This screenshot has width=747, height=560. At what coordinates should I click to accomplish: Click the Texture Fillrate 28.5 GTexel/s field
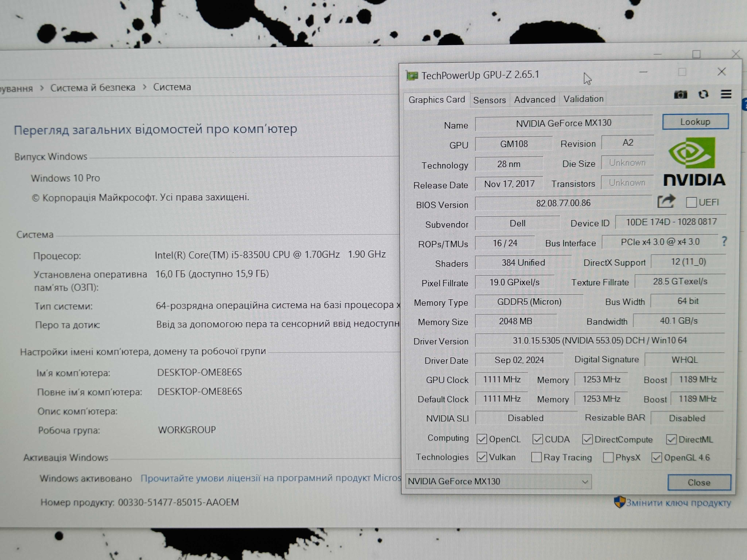coord(680,281)
